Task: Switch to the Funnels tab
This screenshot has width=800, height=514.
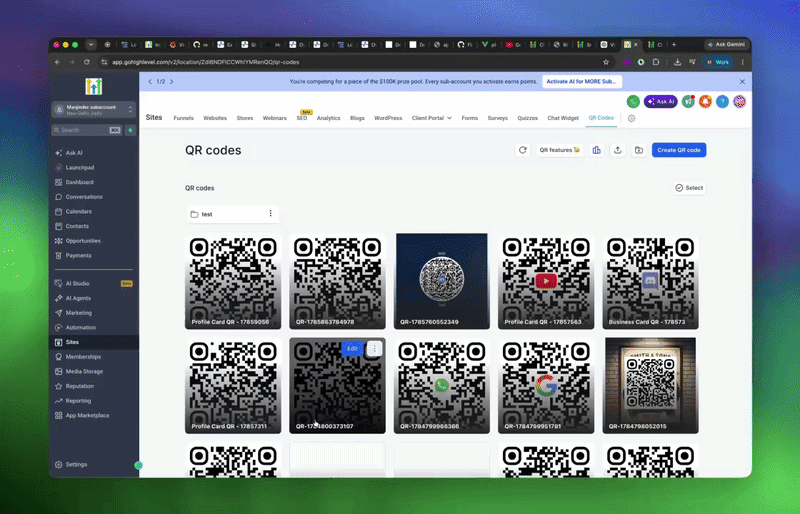Action: coord(183,118)
